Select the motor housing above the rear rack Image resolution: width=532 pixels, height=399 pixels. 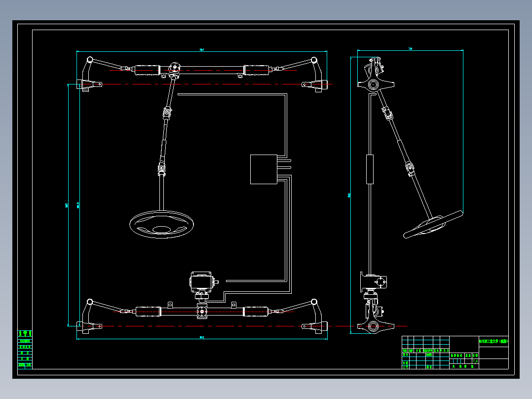coord(201,282)
